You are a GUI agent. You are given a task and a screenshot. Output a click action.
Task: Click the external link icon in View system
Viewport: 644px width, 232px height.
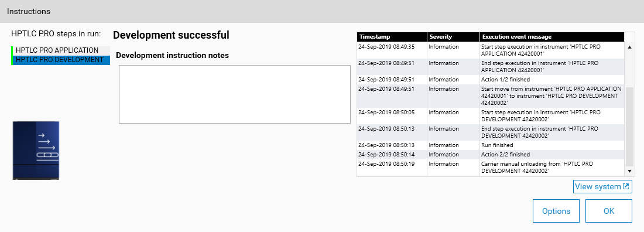[626, 186]
